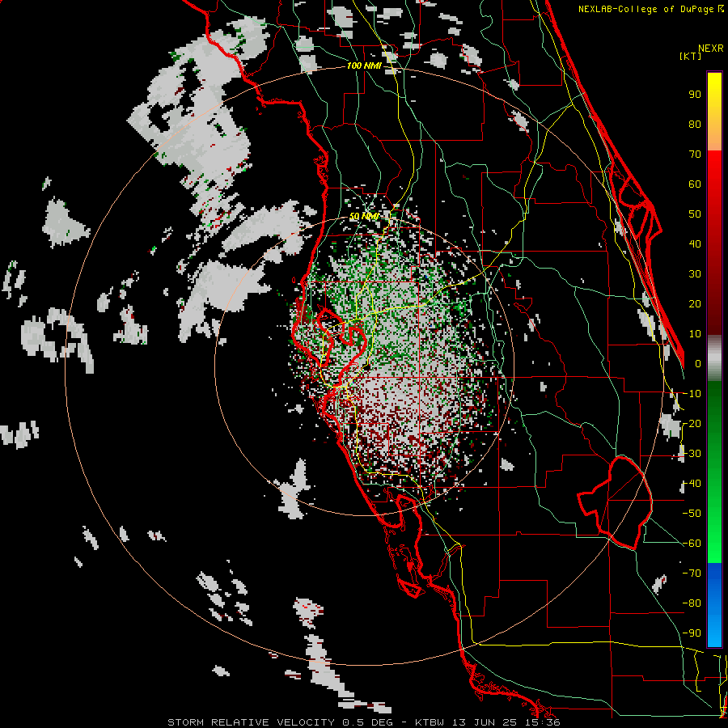This screenshot has width=728, height=728.
Task: Click the -30 knot scale label
Action: tap(692, 454)
